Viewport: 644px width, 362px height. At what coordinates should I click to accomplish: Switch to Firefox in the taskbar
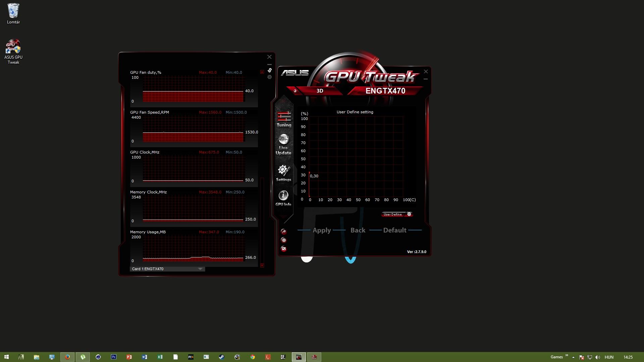[x=67, y=357]
